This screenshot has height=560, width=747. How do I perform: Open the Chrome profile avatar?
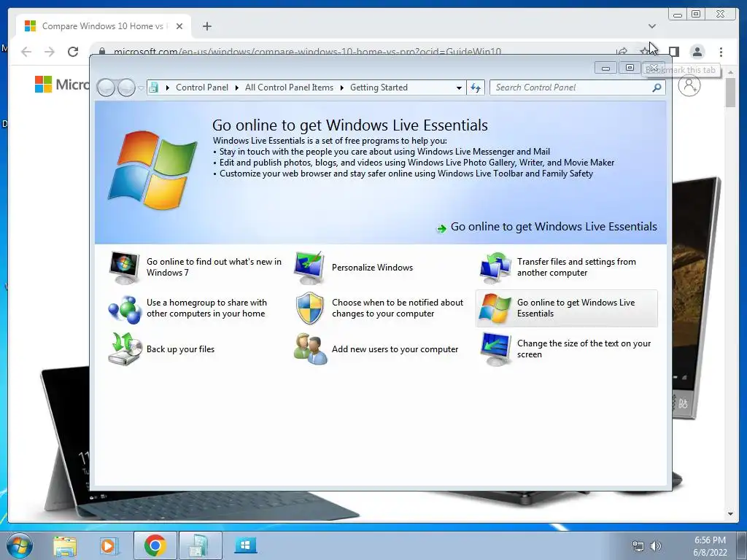(x=697, y=52)
